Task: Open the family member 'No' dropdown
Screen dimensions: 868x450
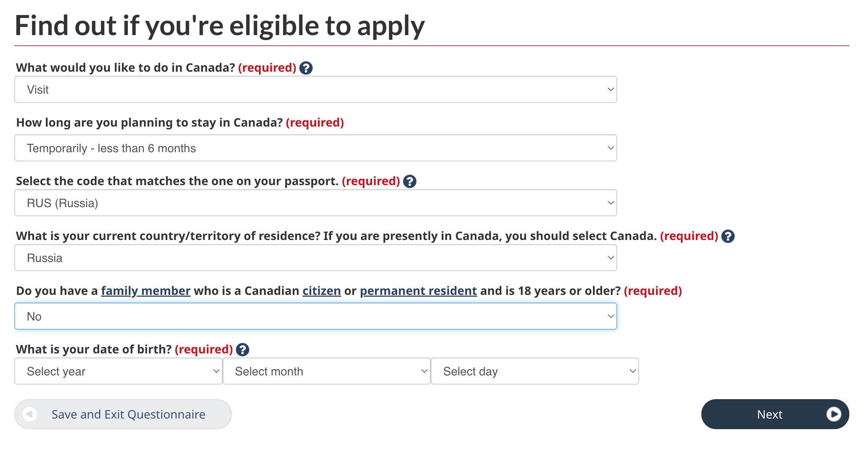Action: point(316,316)
